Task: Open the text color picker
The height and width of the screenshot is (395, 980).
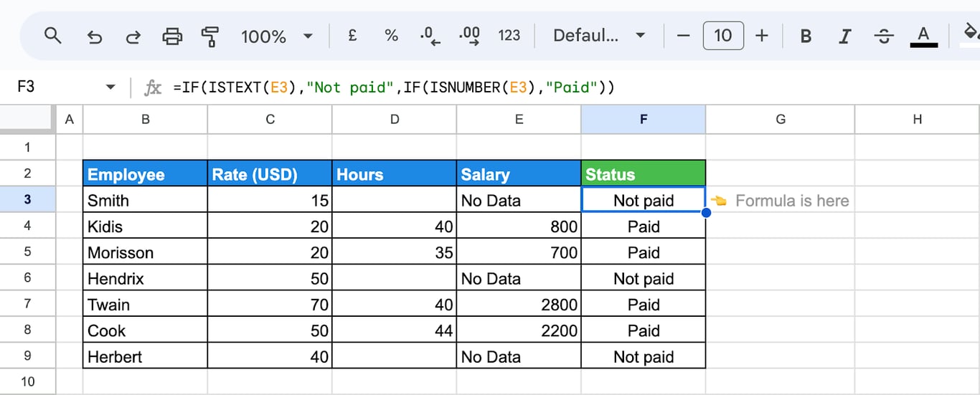Action: click(924, 36)
